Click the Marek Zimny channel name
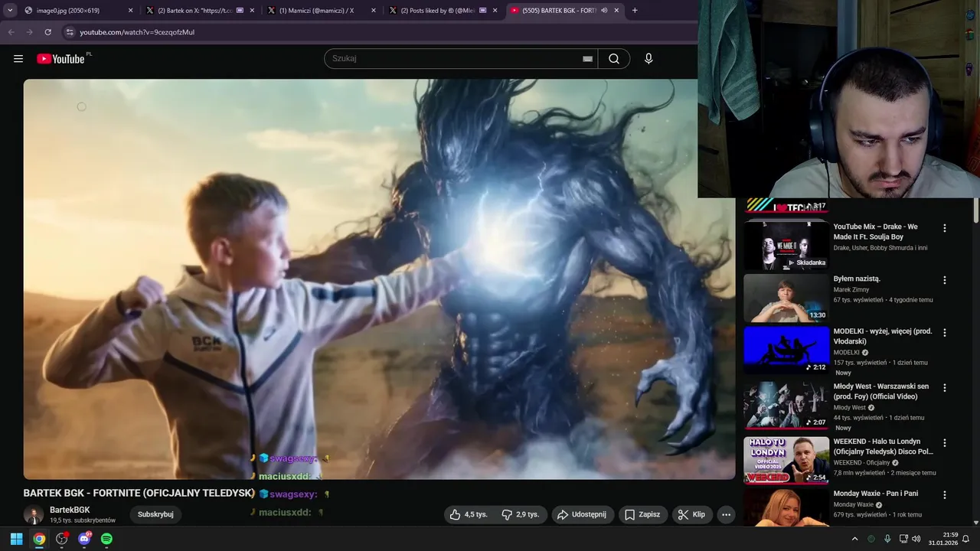 pos(851,290)
